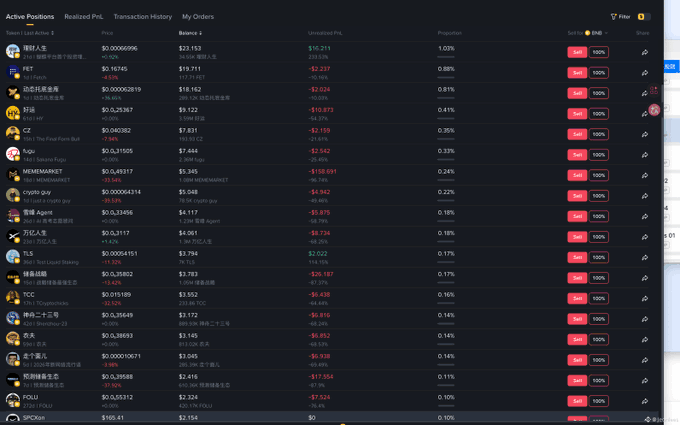The image size is (680, 425).
Task: Click the $0.16745 FET price
Action: pyautogui.click(x=114, y=69)
